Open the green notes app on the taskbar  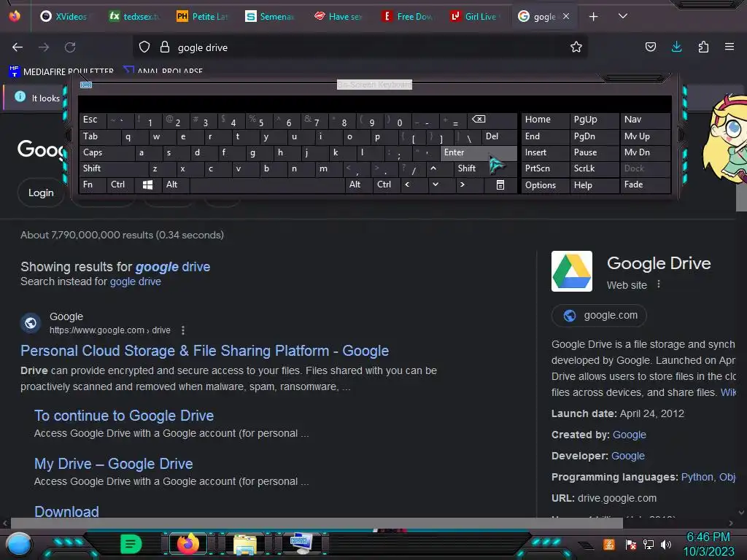point(131,544)
